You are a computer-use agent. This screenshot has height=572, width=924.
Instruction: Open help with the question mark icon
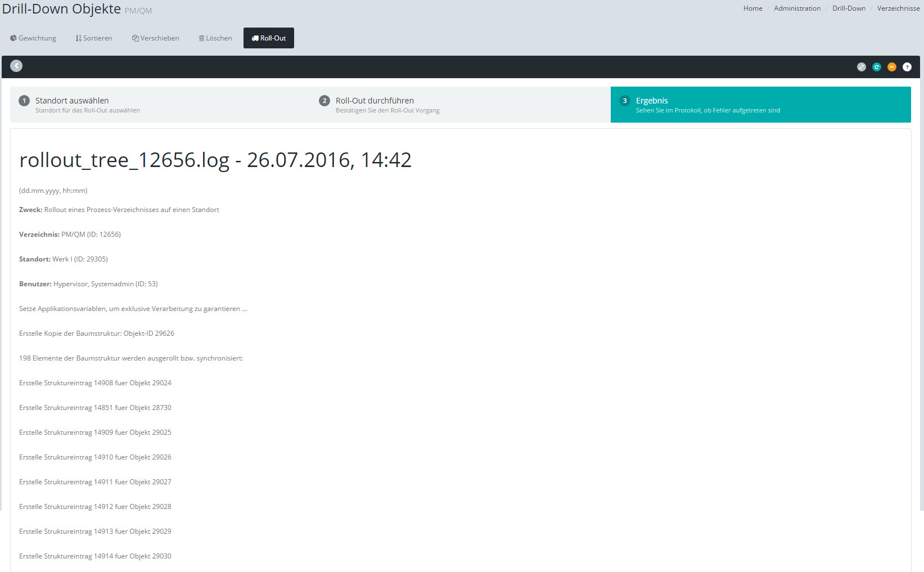(907, 67)
